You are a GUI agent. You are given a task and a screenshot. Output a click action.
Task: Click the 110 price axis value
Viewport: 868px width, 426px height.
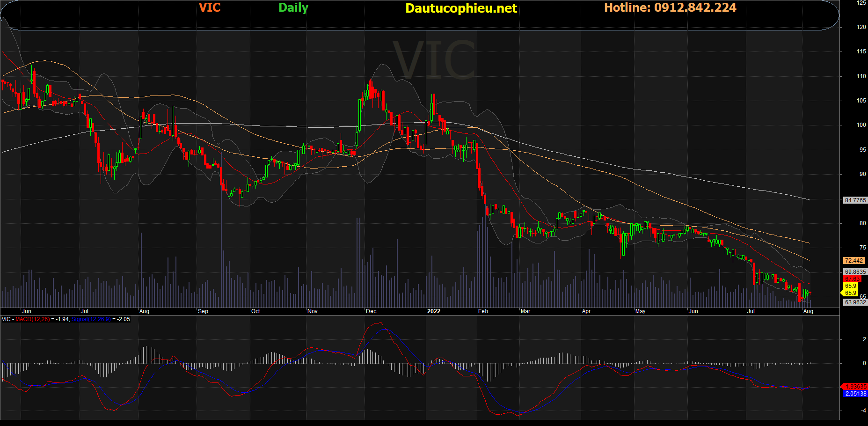(x=861, y=76)
